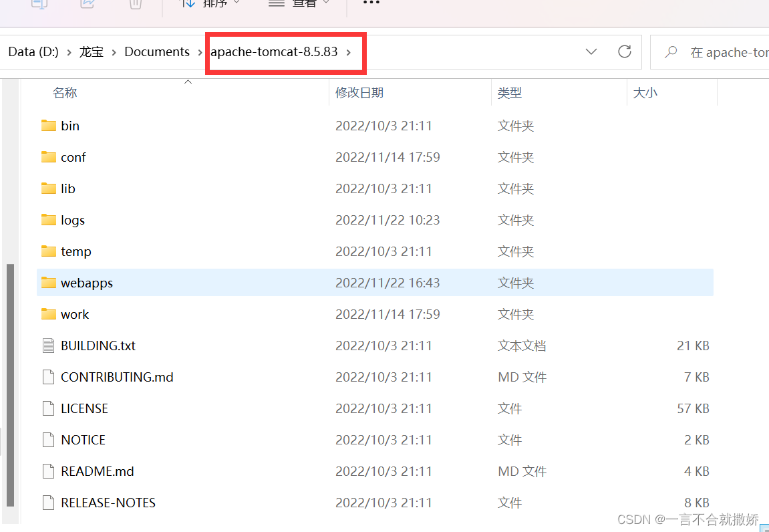This screenshot has height=532, width=769.
Task: Click the left navigation pane scrollbar
Action: tap(10, 385)
